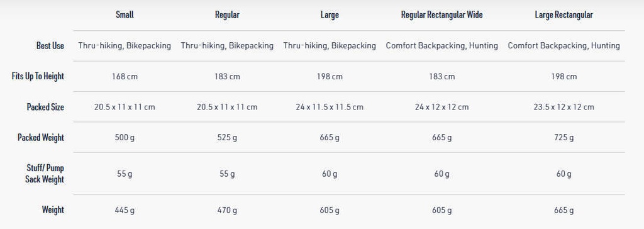Select the 24 x 11.5 x 11.5 cm cell

tap(330, 107)
